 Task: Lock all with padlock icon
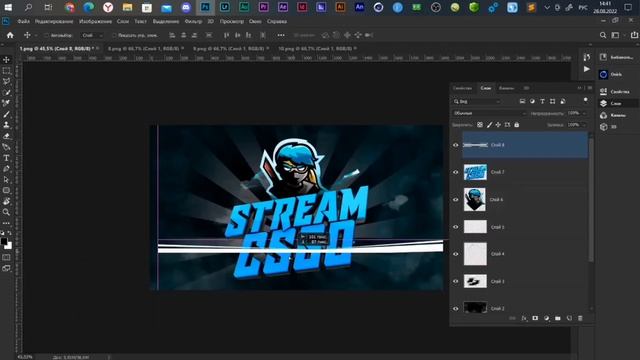click(516, 124)
